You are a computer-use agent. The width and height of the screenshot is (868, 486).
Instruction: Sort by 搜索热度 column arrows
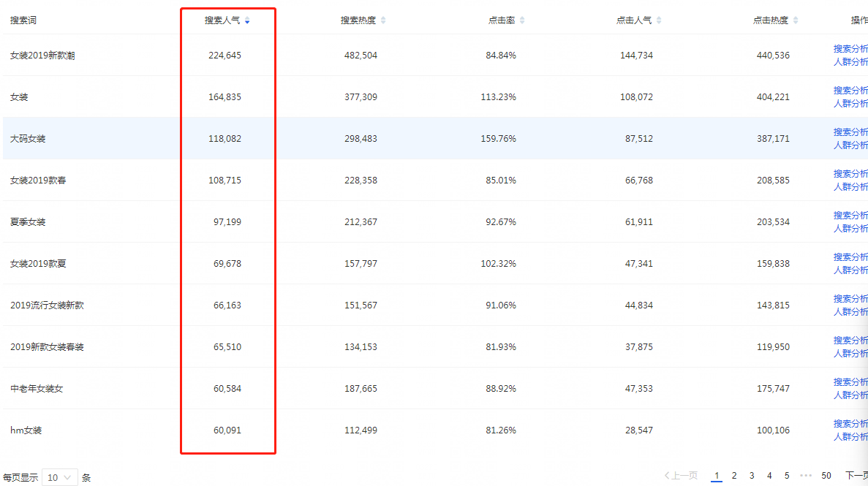[383, 20]
